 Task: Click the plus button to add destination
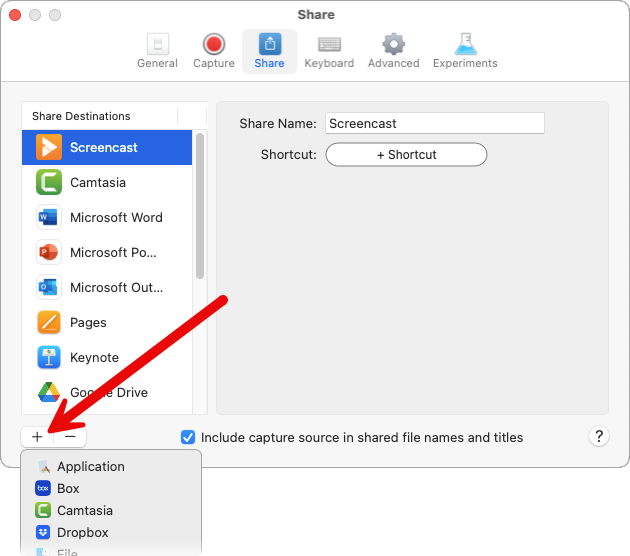[37, 437]
